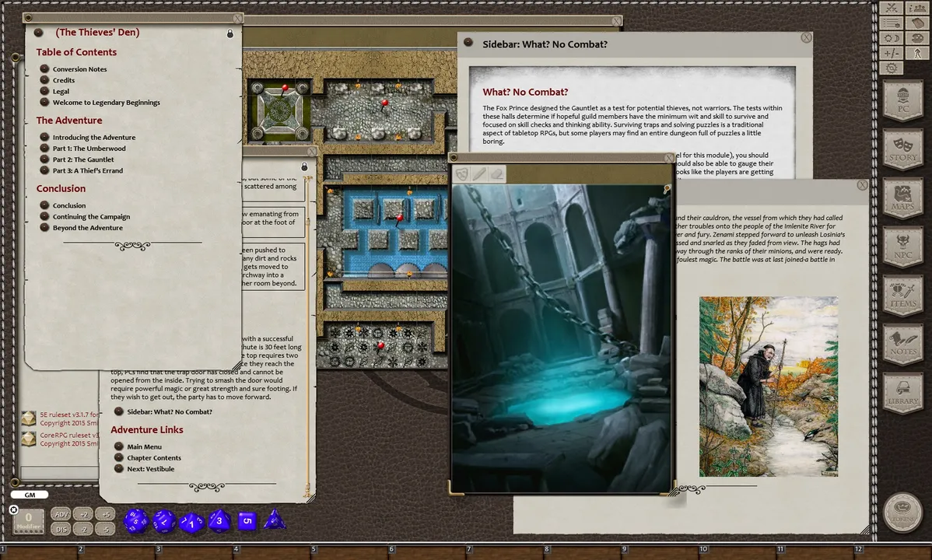Screen dimensions: 932x560
Task: Open the Conversion Notes entry
Action: (x=79, y=69)
